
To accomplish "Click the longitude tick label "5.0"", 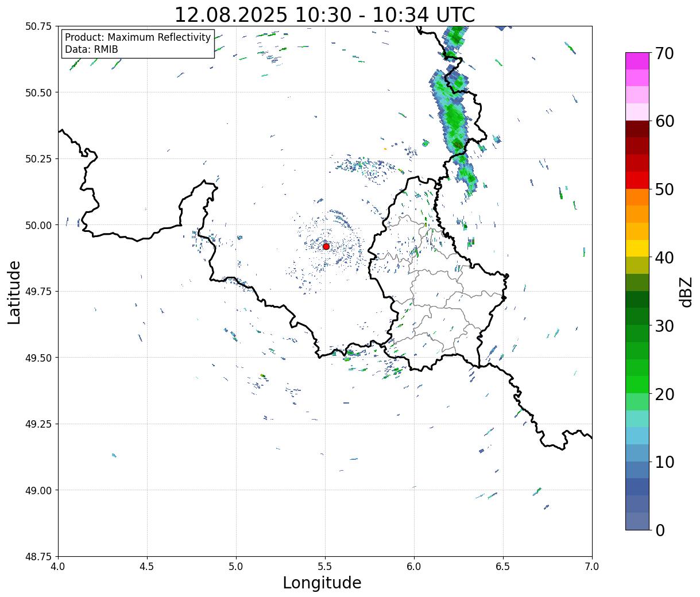I will pyautogui.click(x=236, y=567).
